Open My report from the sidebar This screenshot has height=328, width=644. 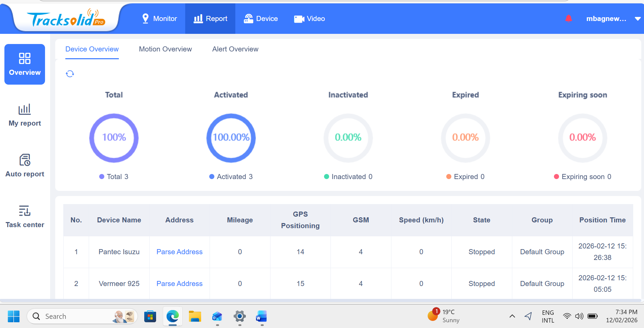[x=25, y=115]
